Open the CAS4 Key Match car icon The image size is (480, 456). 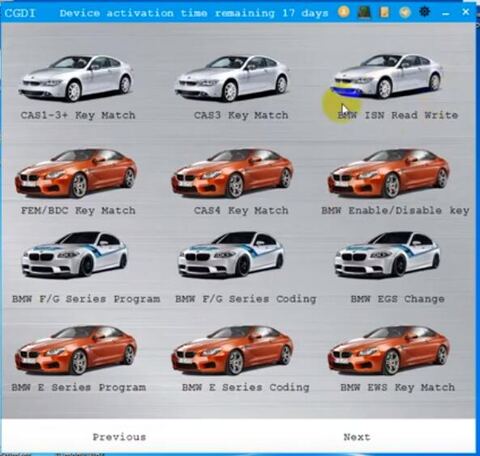click(232, 173)
